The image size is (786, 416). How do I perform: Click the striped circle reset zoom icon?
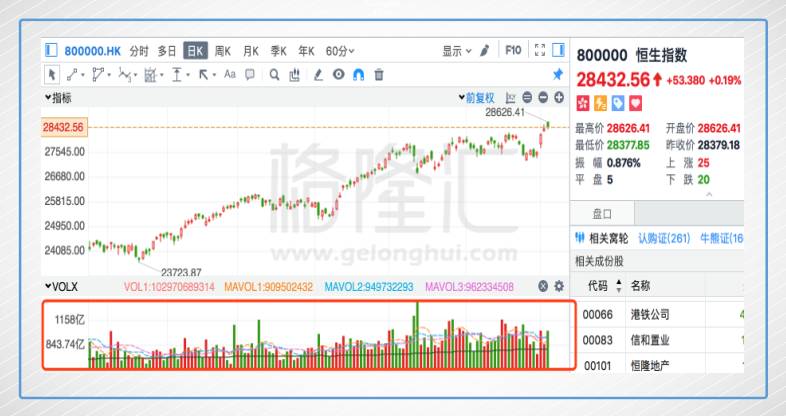[x=527, y=97]
